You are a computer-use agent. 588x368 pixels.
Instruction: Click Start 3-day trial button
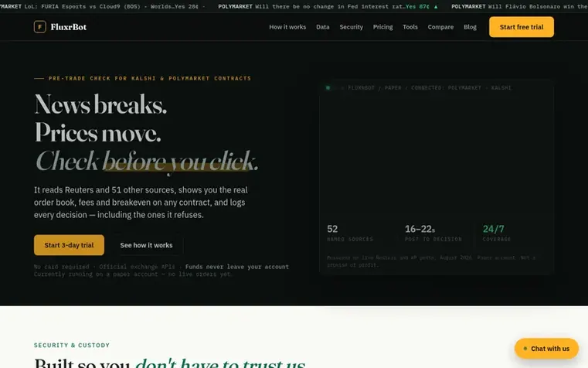pos(69,245)
